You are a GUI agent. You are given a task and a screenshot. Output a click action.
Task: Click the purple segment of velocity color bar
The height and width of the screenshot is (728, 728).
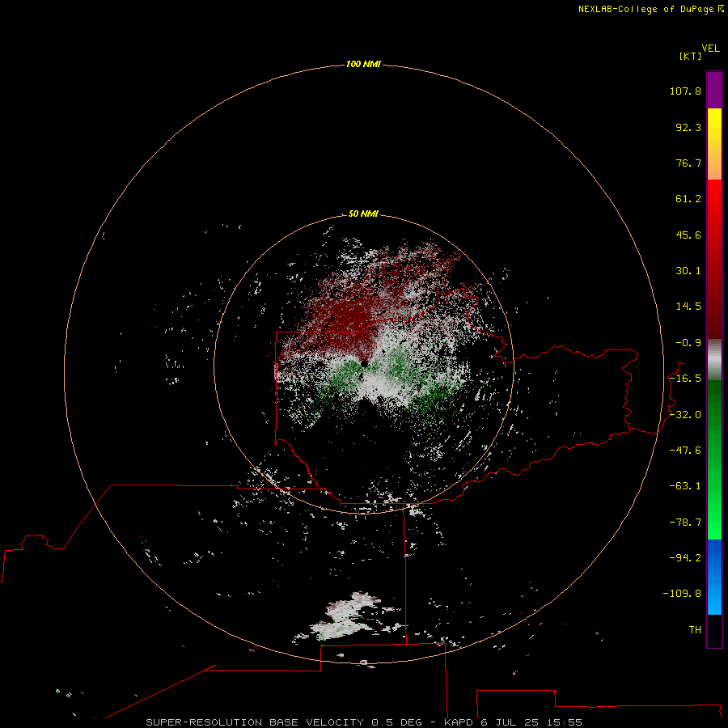(714, 90)
